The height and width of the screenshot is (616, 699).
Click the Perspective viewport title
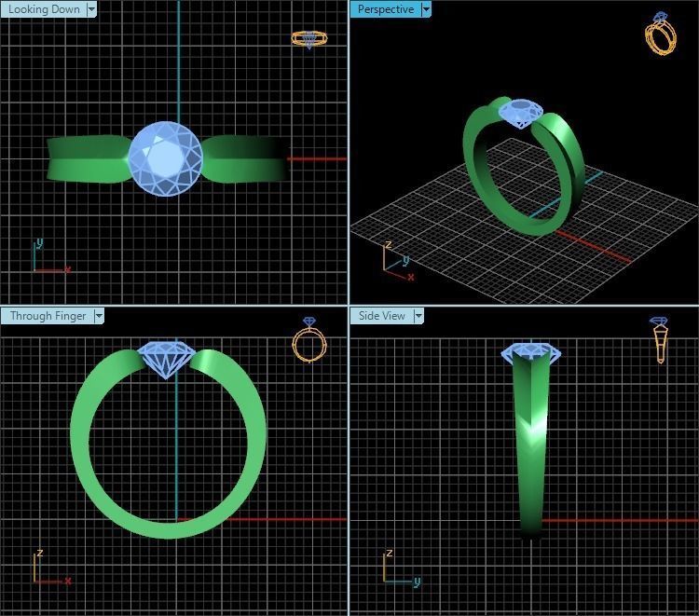click(x=386, y=9)
